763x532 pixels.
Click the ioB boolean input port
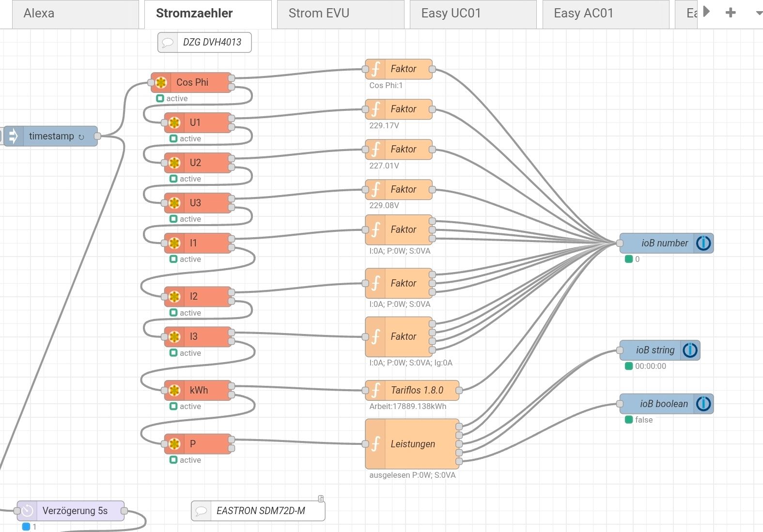click(620, 404)
